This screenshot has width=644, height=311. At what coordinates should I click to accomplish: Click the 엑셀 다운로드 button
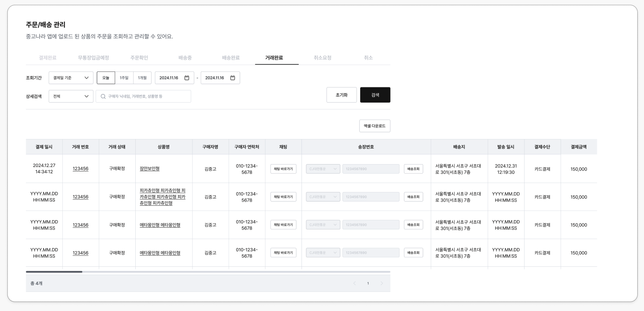[375, 126]
